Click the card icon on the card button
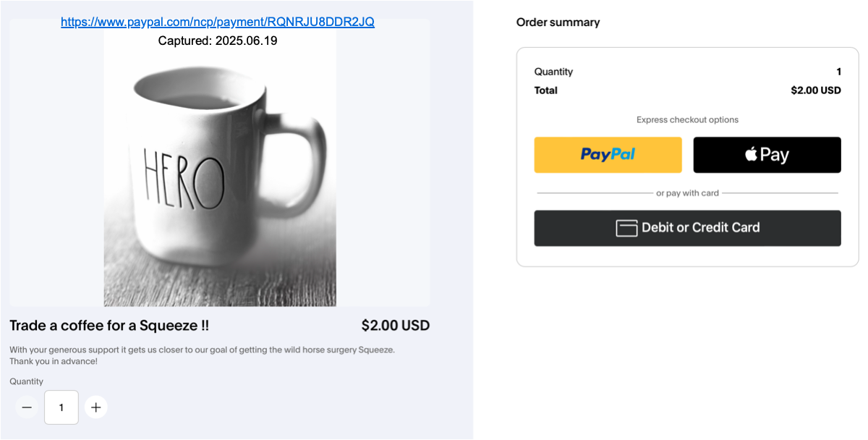 pos(626,228)
